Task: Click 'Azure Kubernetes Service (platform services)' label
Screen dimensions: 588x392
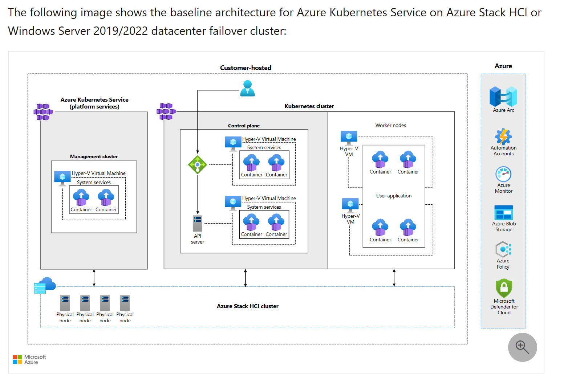Action: click(x=94, y=103)
